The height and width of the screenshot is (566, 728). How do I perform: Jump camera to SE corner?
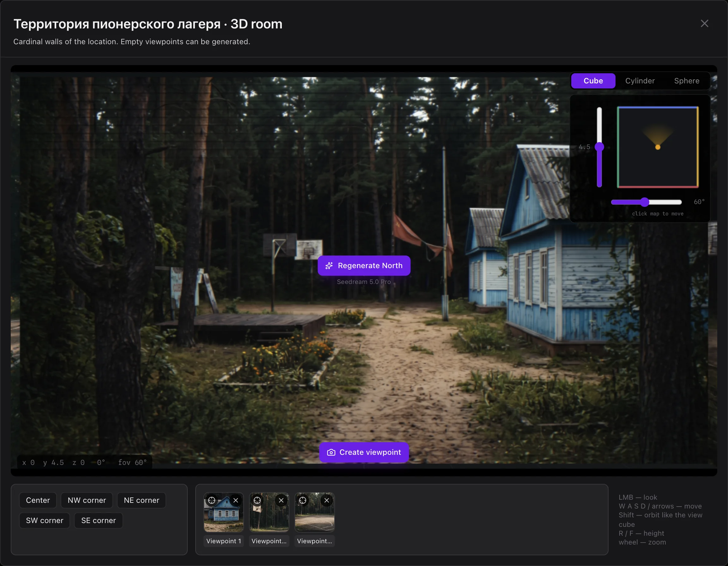pyautogui.click(x=98, y=521)
